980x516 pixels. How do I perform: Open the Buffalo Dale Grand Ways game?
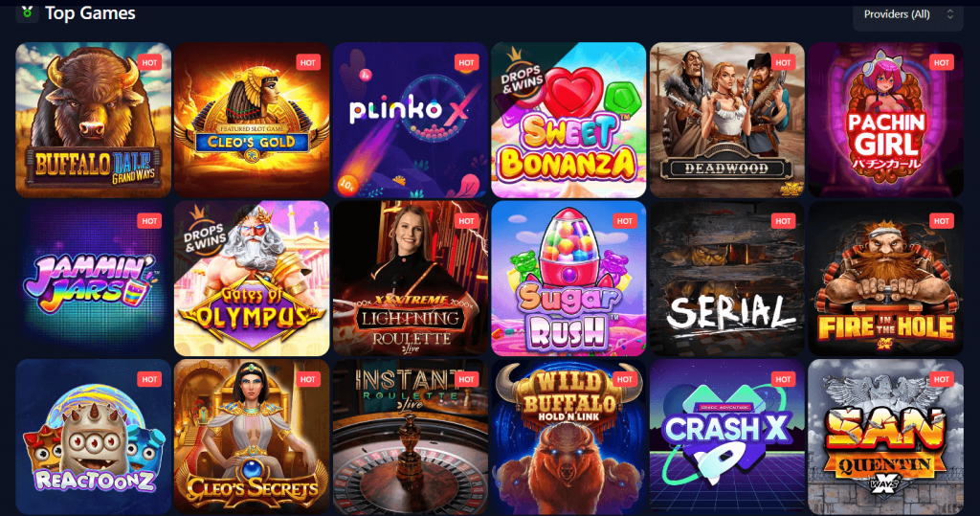coord(93,120)
